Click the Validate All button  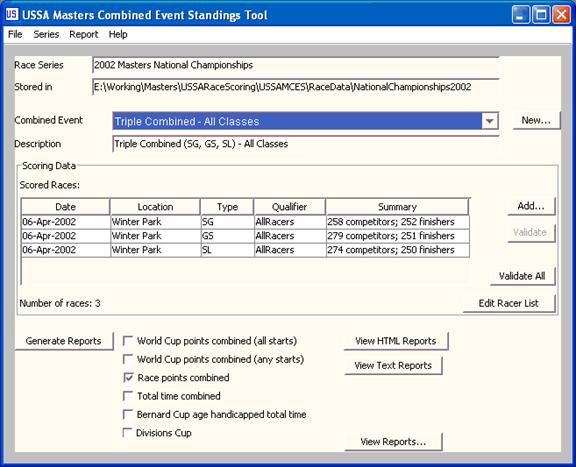click(x=522, y=276)
